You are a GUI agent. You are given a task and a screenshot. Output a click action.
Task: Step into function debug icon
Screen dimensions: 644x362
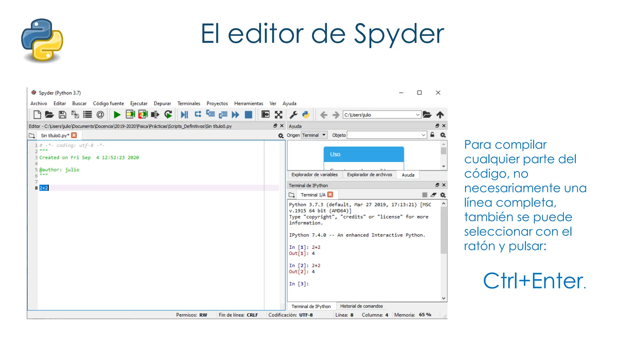click(x=210, y=114)
